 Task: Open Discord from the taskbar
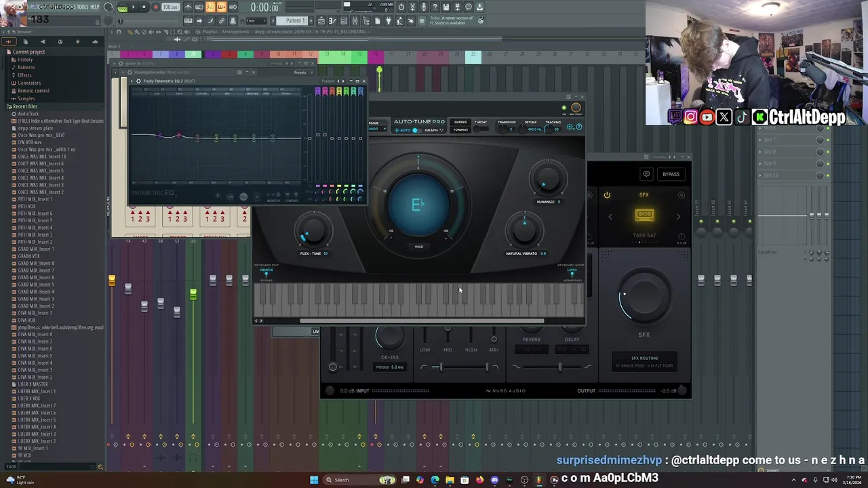[x=494, y=480]
